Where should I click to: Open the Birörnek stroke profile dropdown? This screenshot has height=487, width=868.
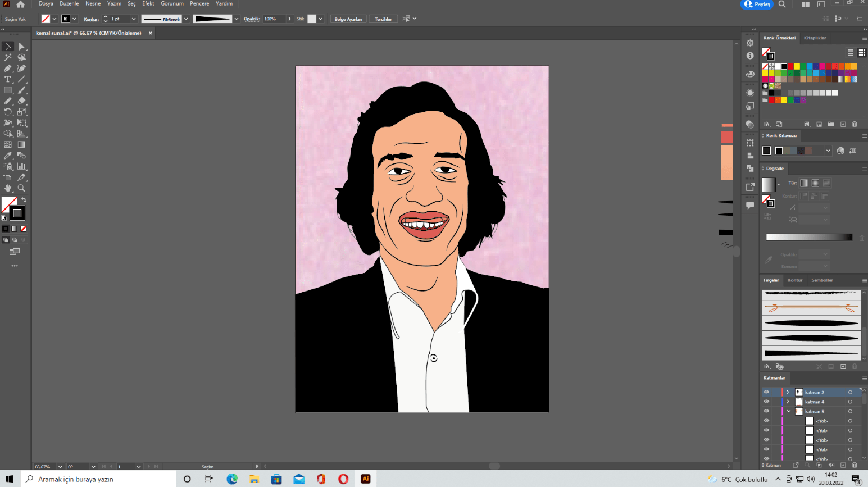click(186, 19)
